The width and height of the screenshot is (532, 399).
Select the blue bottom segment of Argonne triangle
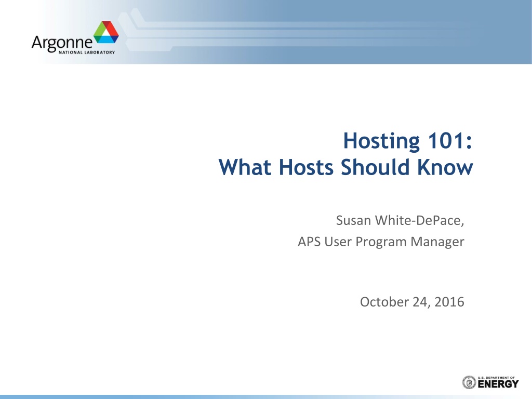tap(107, 38)
